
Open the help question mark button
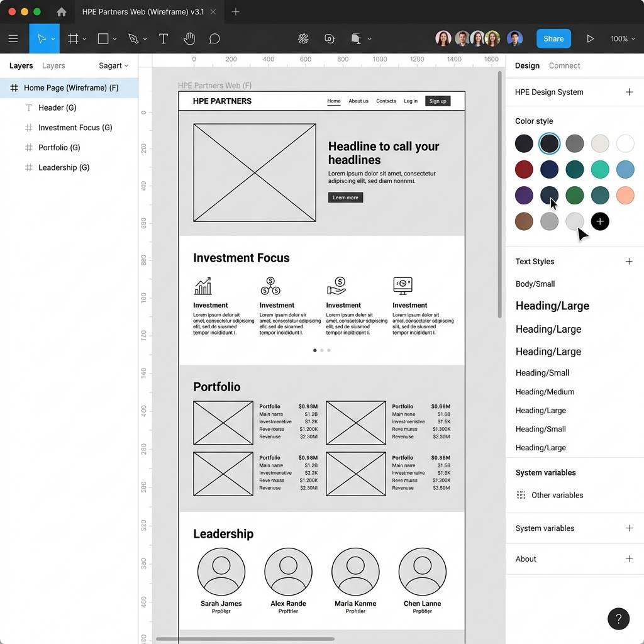tap(619, 619)
